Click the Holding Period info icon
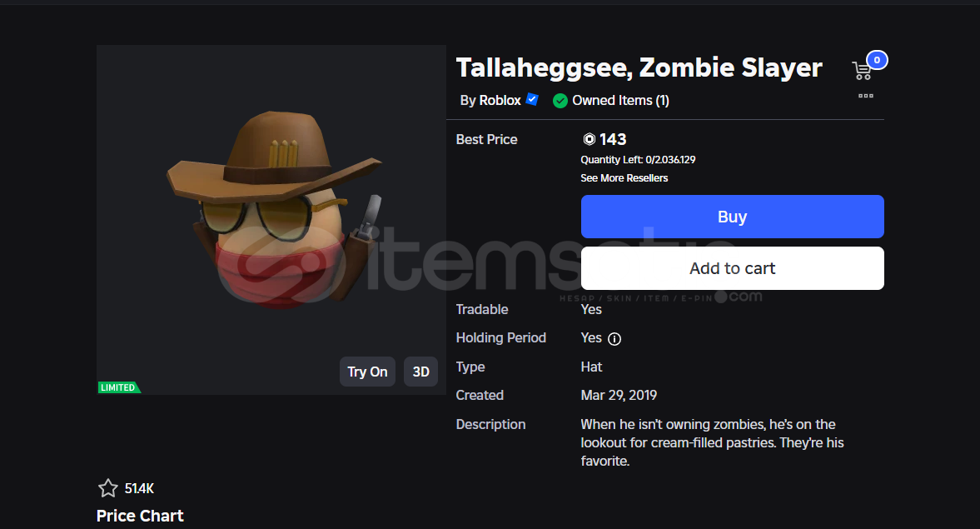Image resolution: width=980 pixels, height=529 pixels. 614,339
